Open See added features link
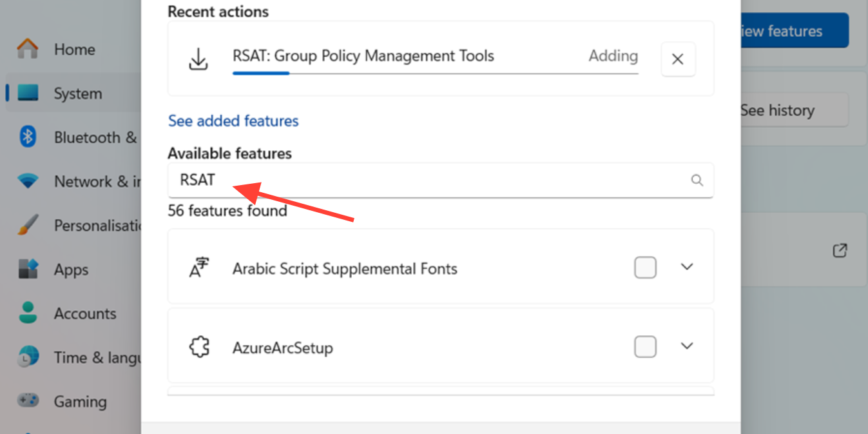The height and width of the screenshot is (434, 868). 233,121
